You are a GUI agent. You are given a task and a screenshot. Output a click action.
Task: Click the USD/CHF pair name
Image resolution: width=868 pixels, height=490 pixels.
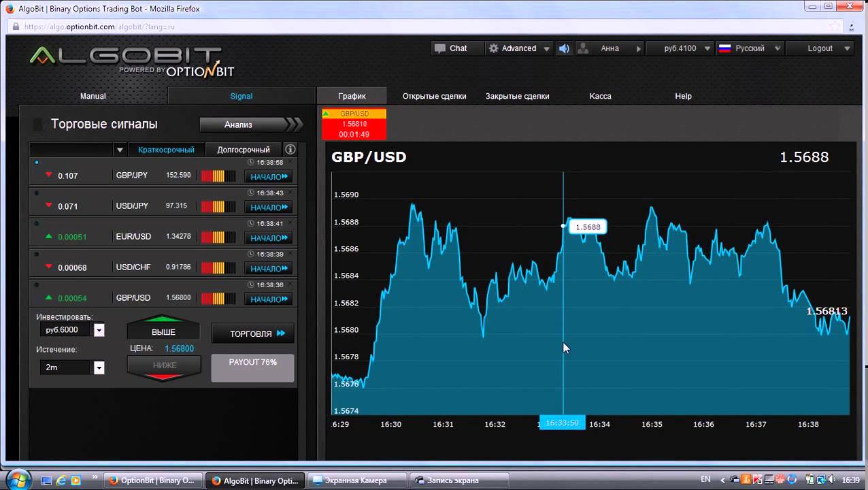coord(133,267)
